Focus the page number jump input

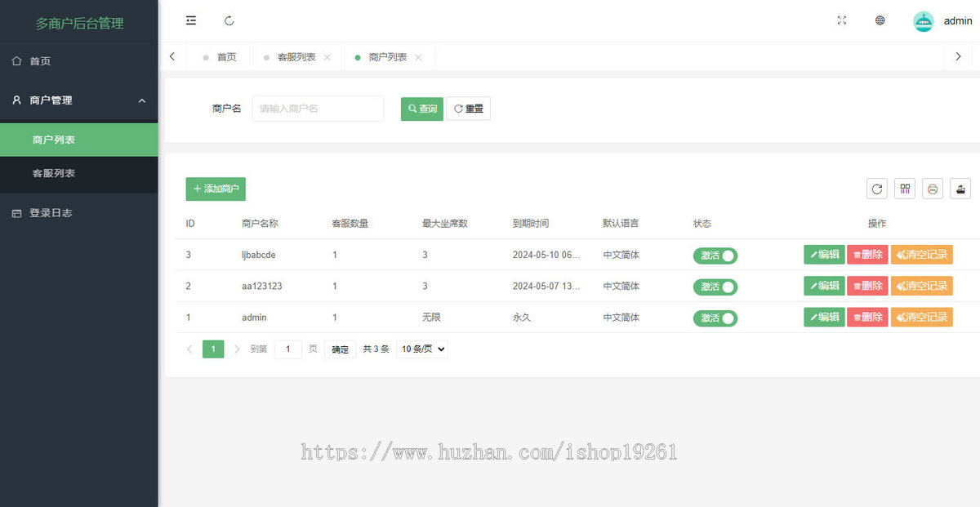[288, 349]
